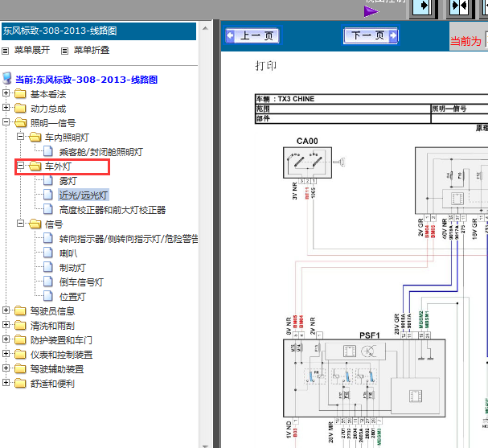Expand the 舒适和便利 folder

tap(6, 383)
